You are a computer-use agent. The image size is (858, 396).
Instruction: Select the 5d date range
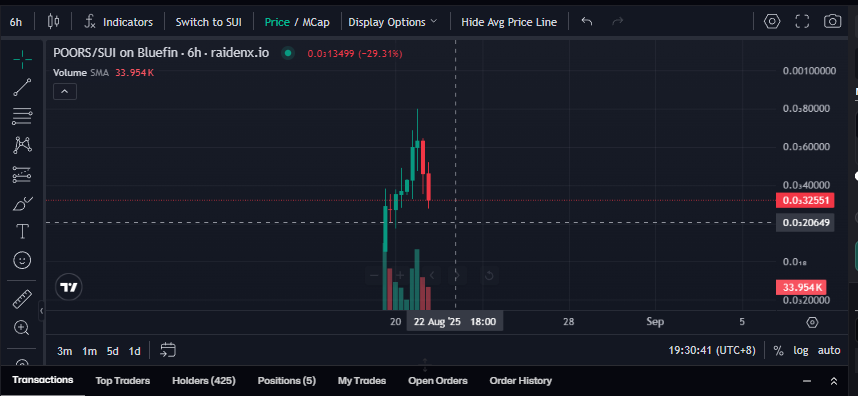pyautogui.click(x=113, y=351)
